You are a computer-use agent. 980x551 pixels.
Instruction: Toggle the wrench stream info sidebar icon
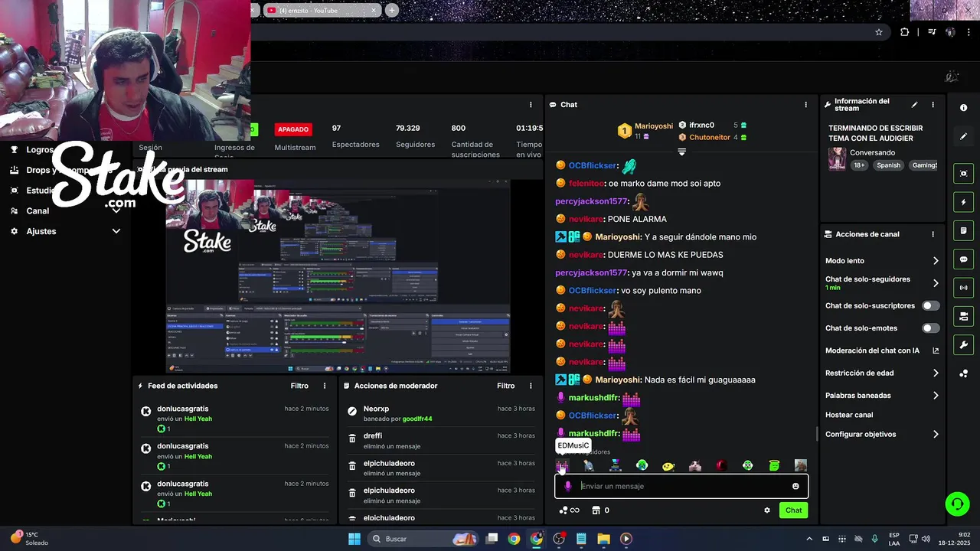click(x=963, y=345)
